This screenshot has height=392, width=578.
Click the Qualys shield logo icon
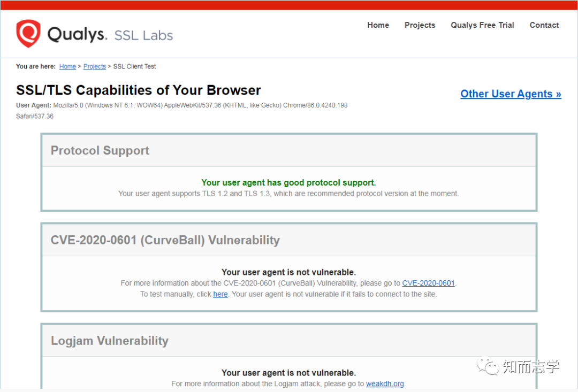(28, 33)
